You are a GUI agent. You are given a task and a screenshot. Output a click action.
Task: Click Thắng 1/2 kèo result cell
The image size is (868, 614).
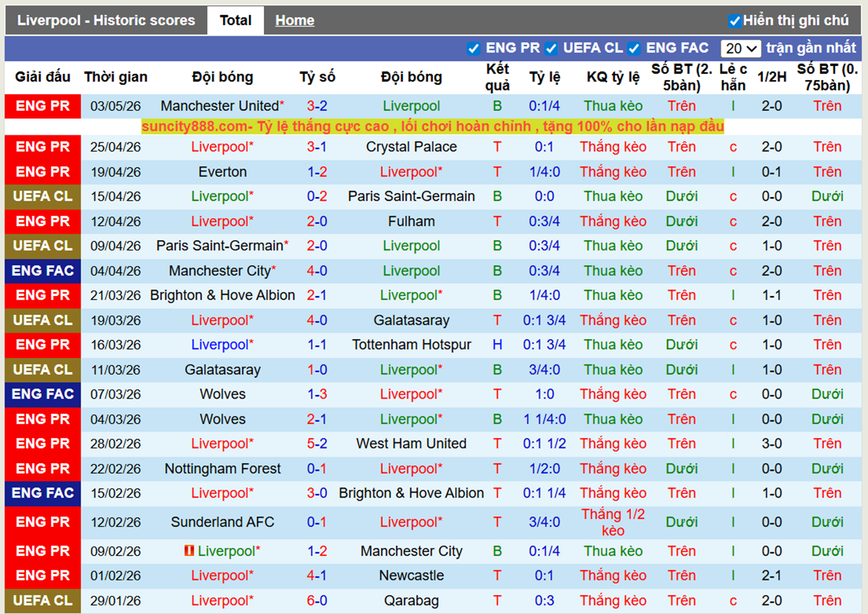[613, 522]
